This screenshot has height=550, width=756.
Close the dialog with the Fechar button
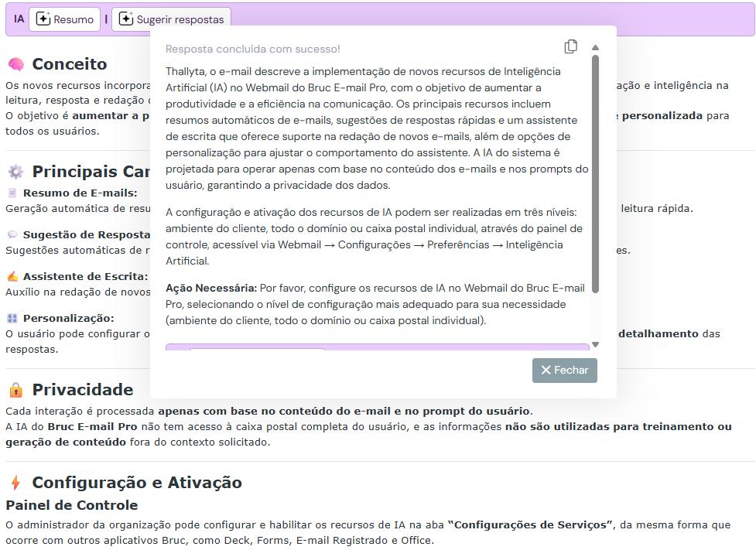pyautogui.click(x=566, y=370)
